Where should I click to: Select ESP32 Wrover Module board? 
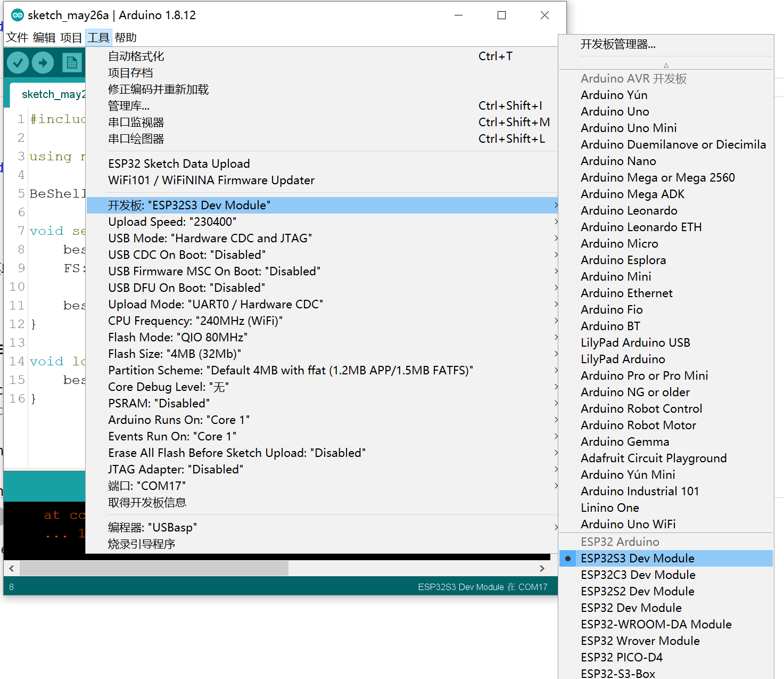666,641
